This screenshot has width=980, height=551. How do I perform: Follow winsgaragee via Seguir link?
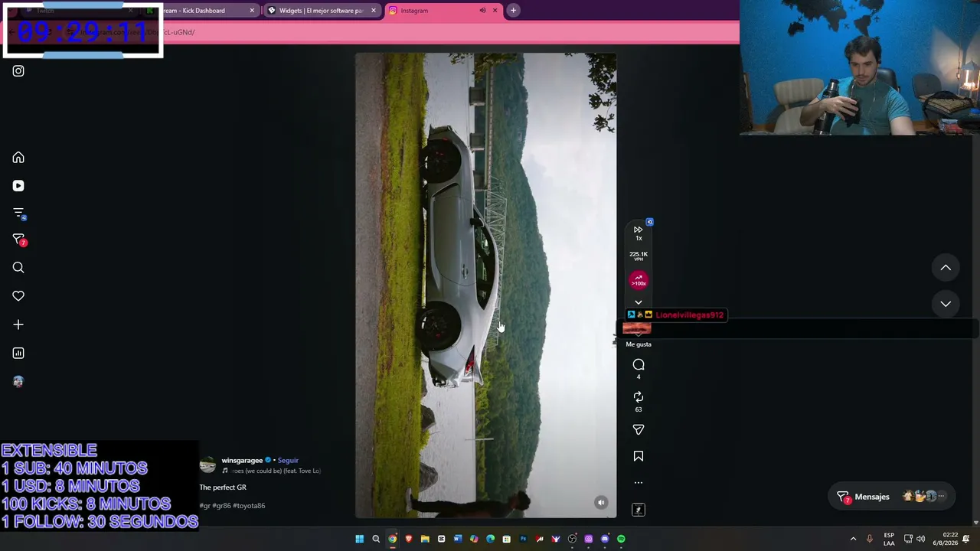click(x=288, y=461)
